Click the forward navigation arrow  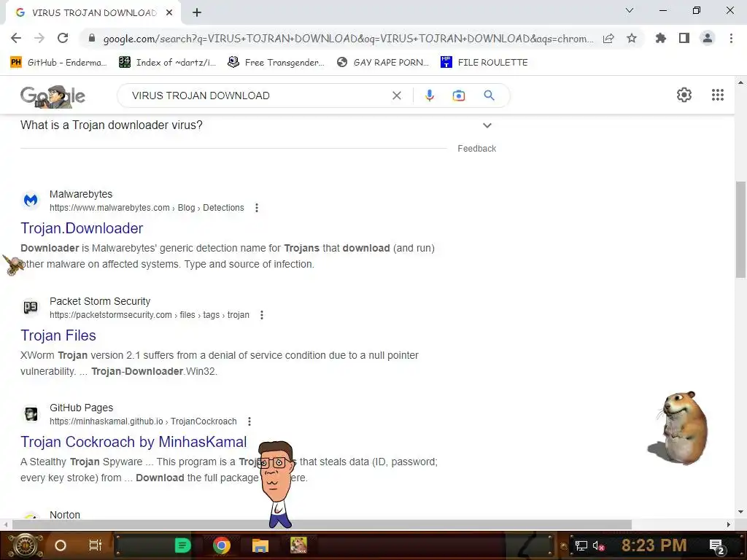(39, 38)
